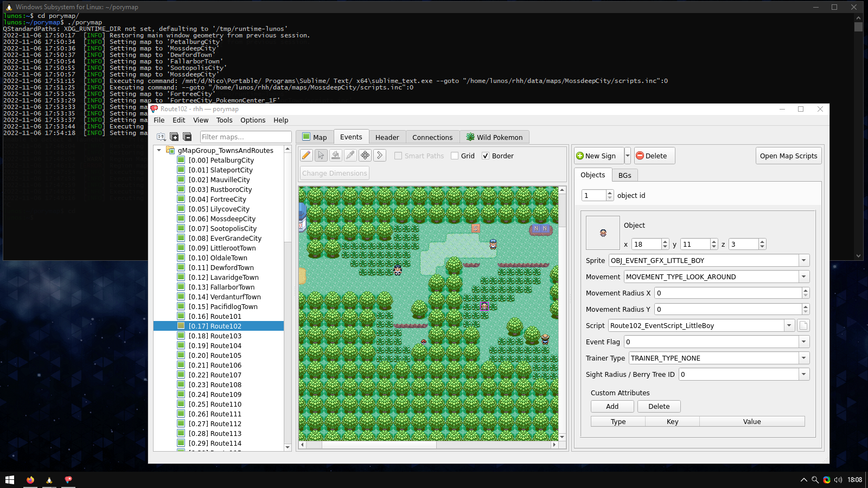Click the sort map list icon
Image resolution: width=868 pixels, height=488 pixels.
161,137
